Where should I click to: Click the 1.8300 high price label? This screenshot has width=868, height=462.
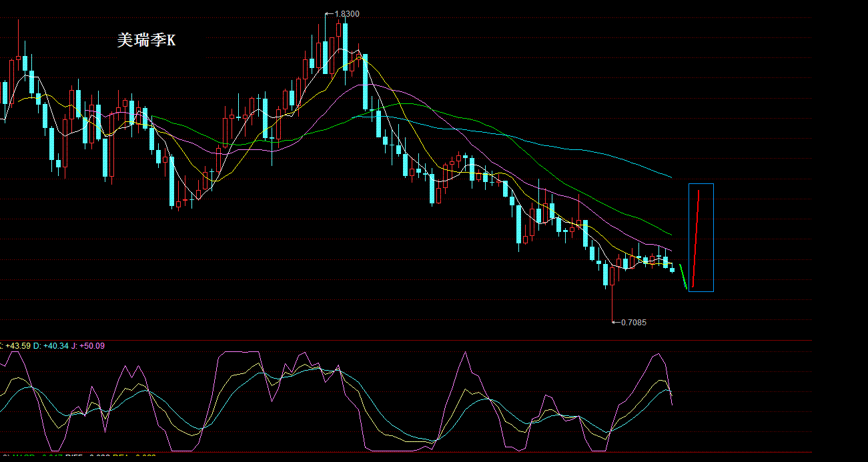[347, 13]
